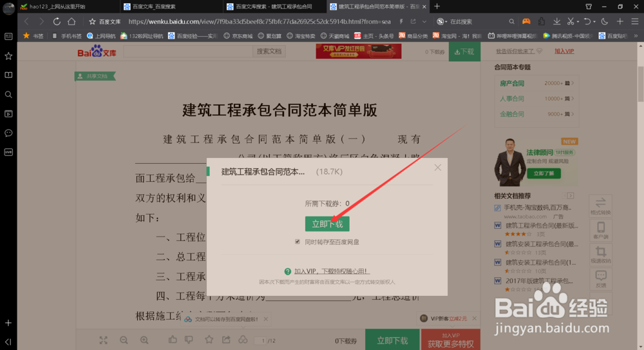644x350 pixels.
Task: Collapse the left sidebar arrow
Action: pos(8,342)
